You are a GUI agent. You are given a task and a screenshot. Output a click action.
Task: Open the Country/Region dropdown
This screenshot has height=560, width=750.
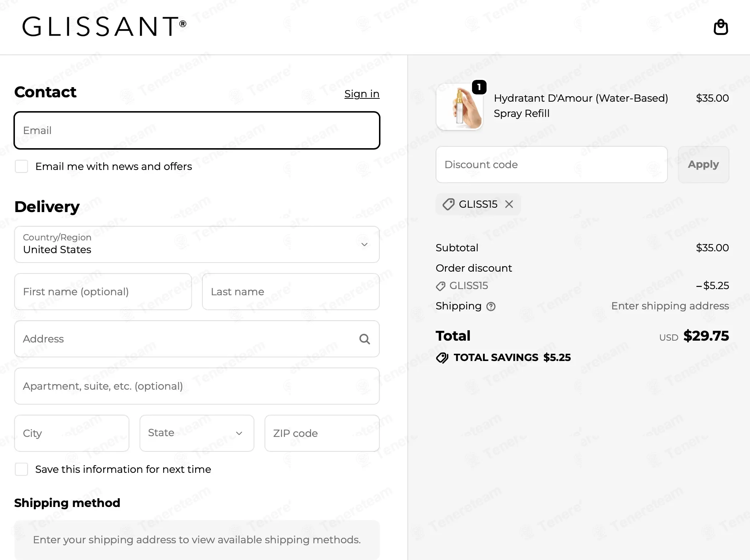click(197, 244)
